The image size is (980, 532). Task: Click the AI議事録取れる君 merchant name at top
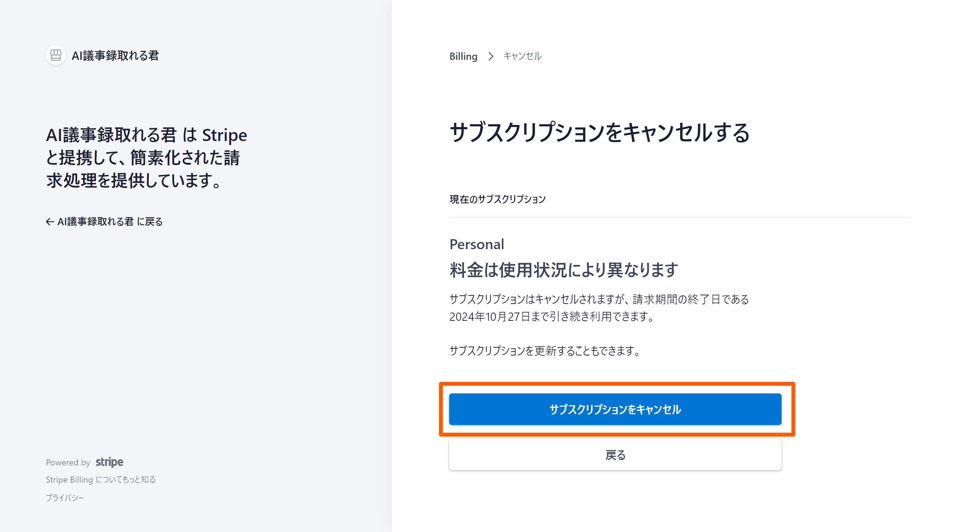pyautogui.click(x=115, y=56)
